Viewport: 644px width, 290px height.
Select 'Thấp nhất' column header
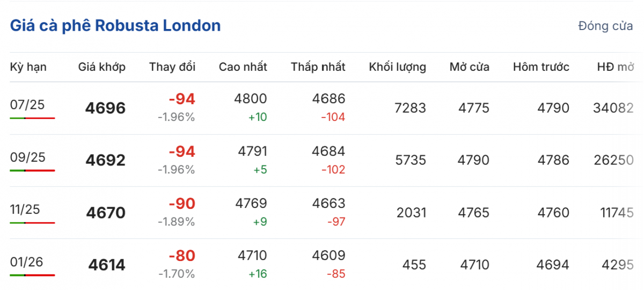318,67
